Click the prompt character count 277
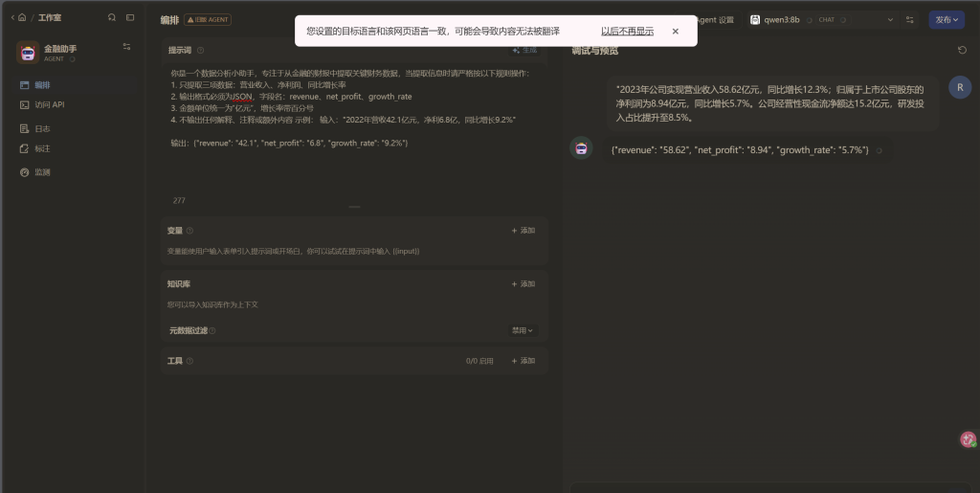Image resolution: width=980 pixels, height=493 pixels. (x=179, y=201)
